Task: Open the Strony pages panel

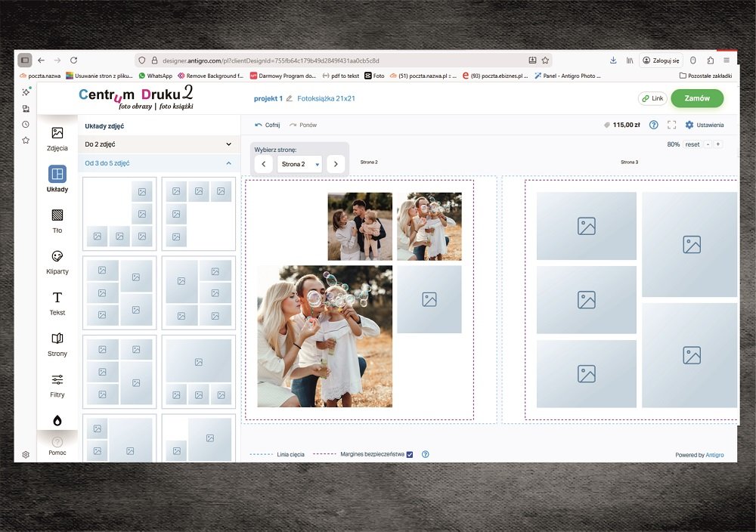Action: 57,344
